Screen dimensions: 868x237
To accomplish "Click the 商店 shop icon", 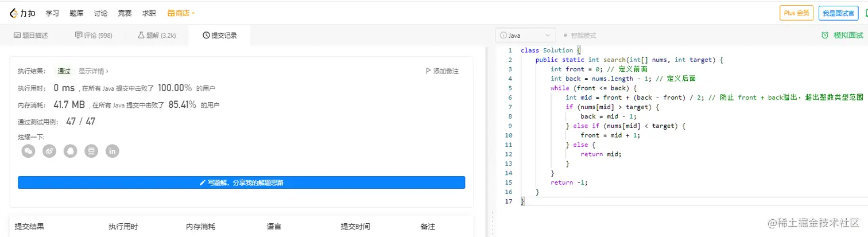I will [171, 13].
